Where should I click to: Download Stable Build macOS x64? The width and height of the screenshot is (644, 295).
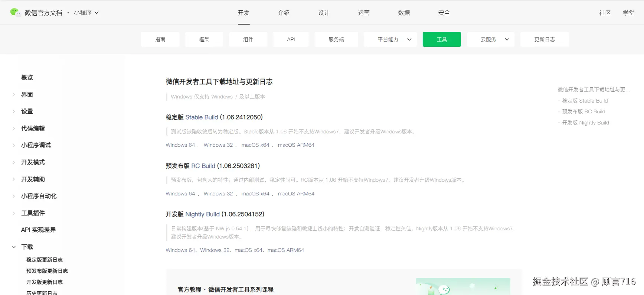coord(255,145)
